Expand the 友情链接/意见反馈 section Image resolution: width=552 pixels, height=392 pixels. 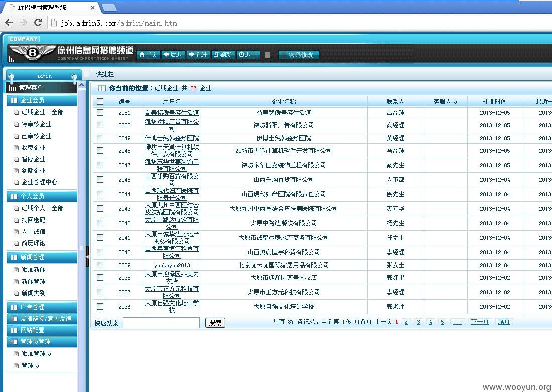[x=42, y=319]
